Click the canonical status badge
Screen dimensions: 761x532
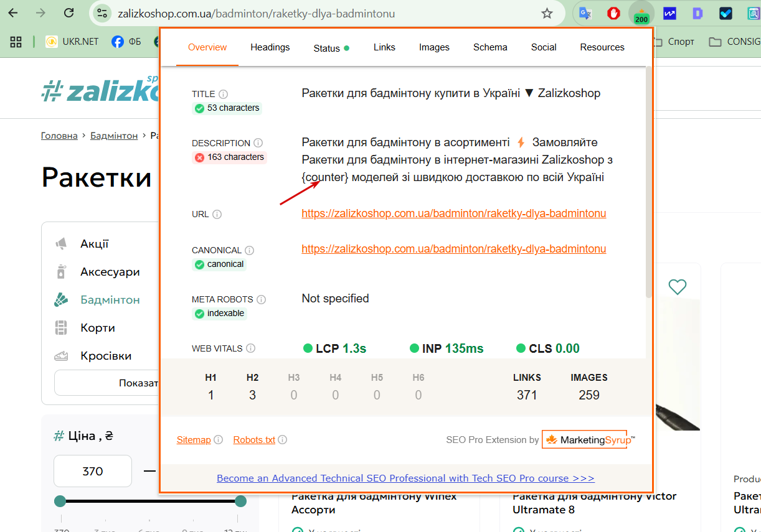(219, 264)
